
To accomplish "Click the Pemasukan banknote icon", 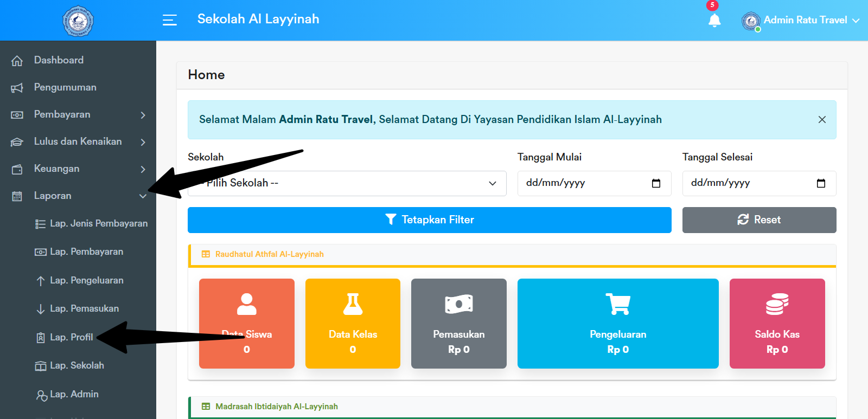I will click(x=459, y=304).
